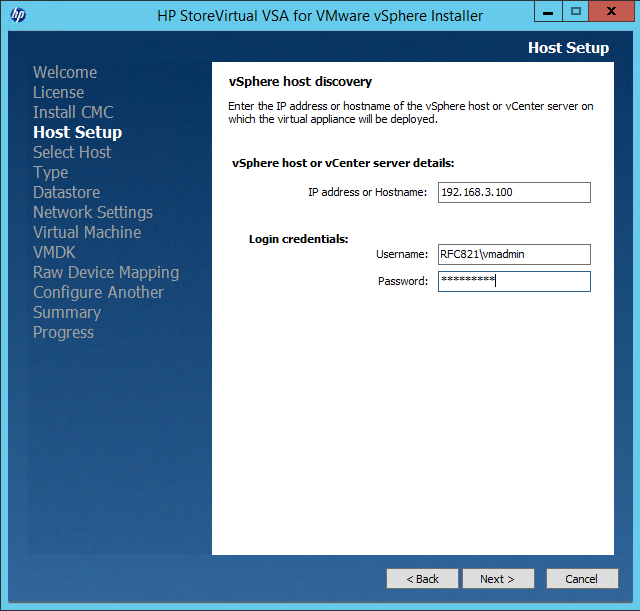Close the VSA installer window

[607, 13]
